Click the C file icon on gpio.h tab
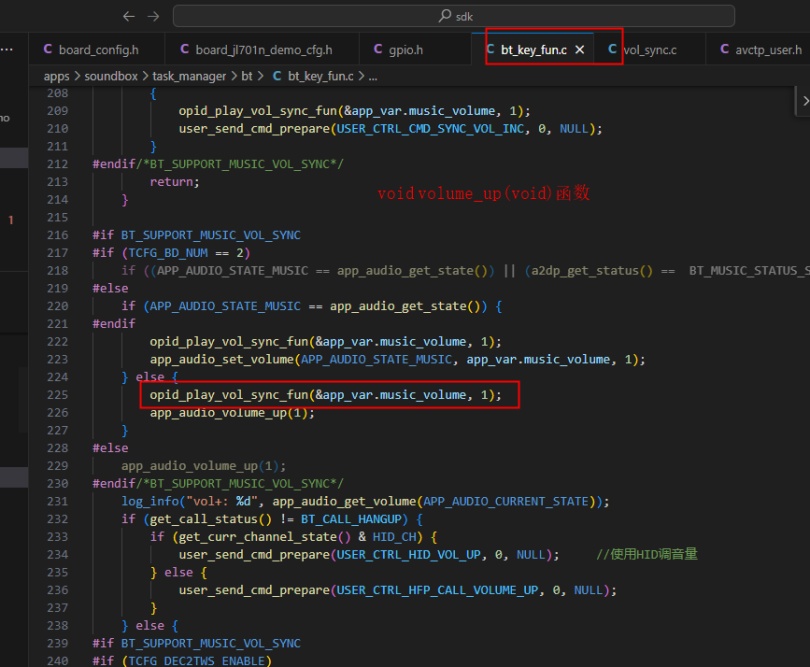Image resolution: width=810 pixels, height=667 pixels. pyautogui.click(x=378, y=49)
